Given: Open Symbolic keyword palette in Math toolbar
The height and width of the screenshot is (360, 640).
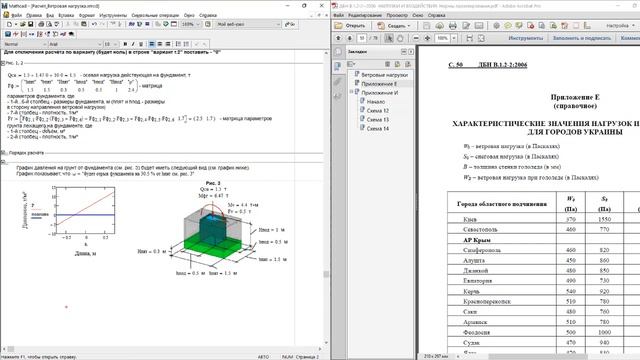Looking at the screenshot, I should point(71,34).
